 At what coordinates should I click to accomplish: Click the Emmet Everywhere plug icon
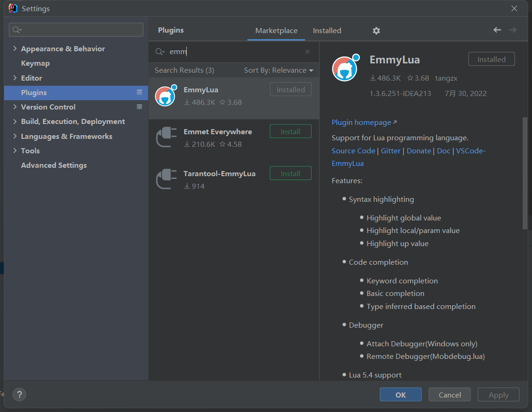coord(166,137)
